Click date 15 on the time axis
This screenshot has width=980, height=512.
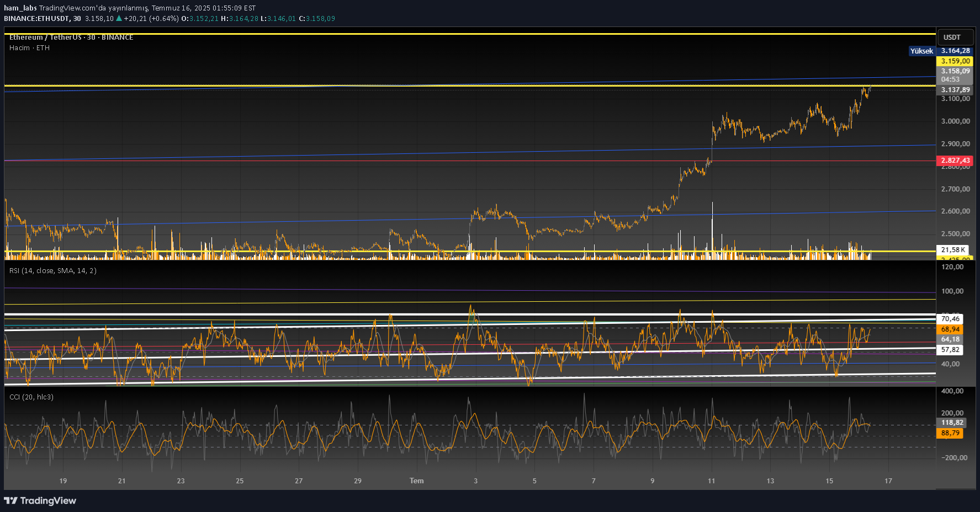(829, 481)
